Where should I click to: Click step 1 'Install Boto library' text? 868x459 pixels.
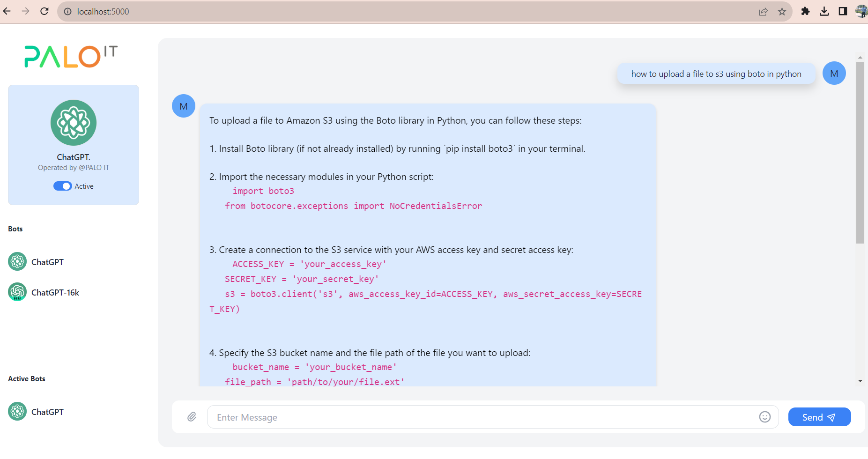[397, 149]
